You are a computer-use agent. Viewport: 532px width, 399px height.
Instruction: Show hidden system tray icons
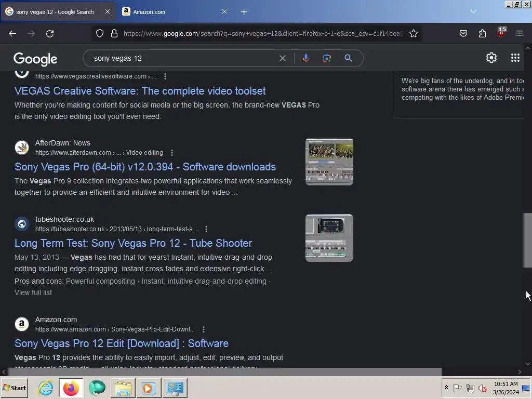click(446, 388)
